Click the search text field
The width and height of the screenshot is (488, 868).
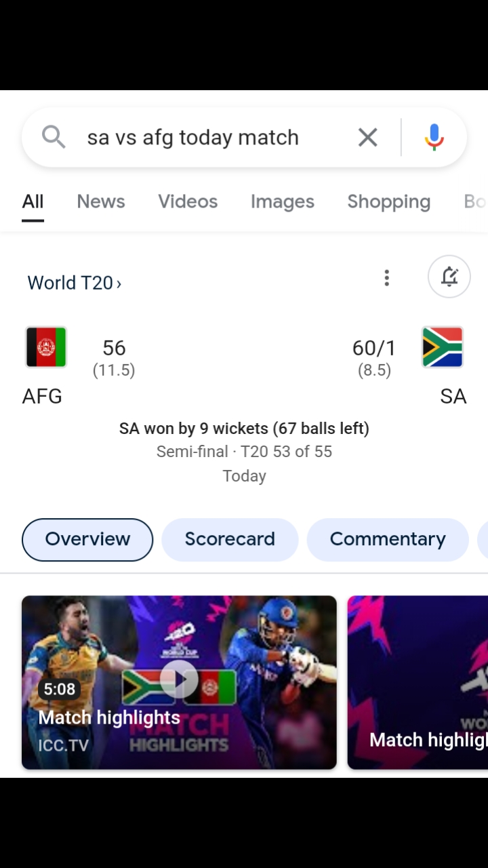point(193,137)
